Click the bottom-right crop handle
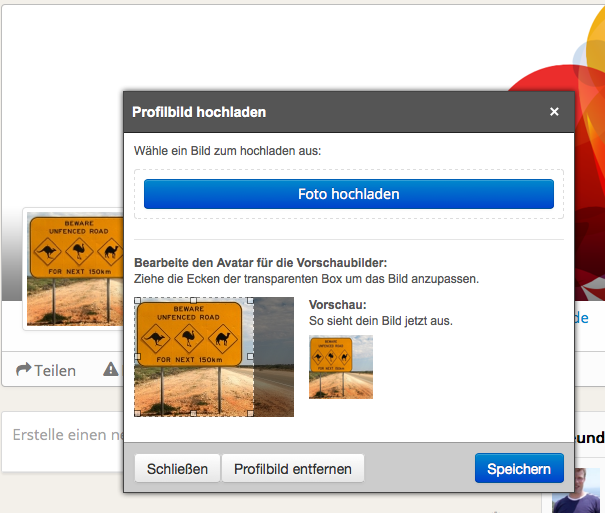The height and width of the screenshot is (513, 605). click(250, 413)
